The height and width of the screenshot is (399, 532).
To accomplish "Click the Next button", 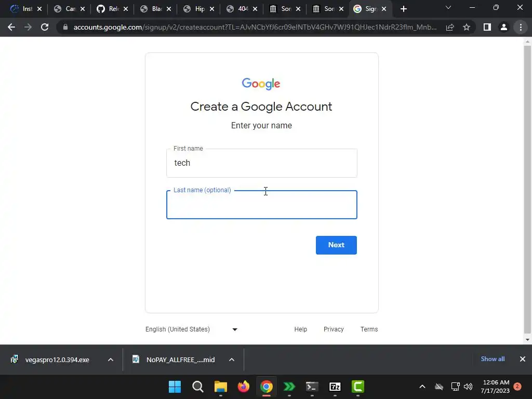I will click(336, 245).
